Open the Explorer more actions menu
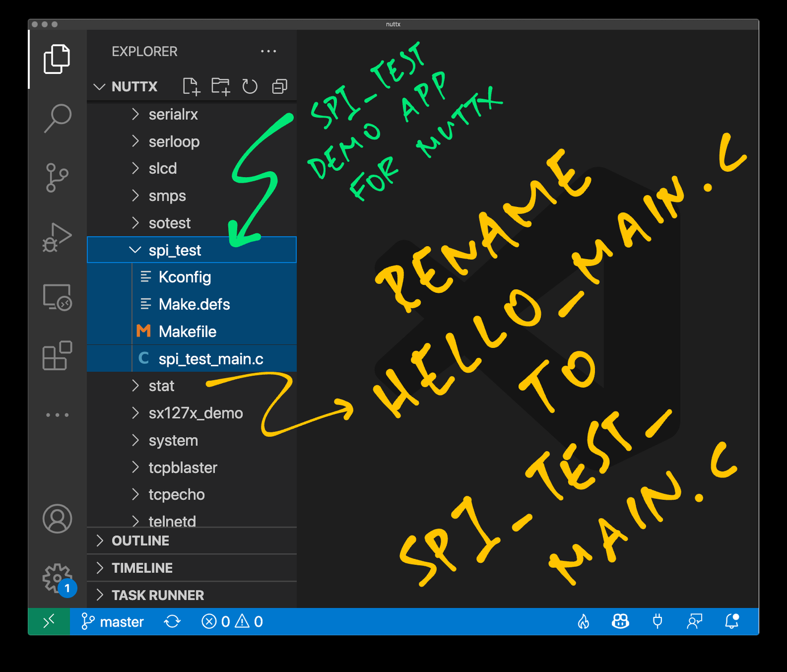787x672 pixels. 268,51
